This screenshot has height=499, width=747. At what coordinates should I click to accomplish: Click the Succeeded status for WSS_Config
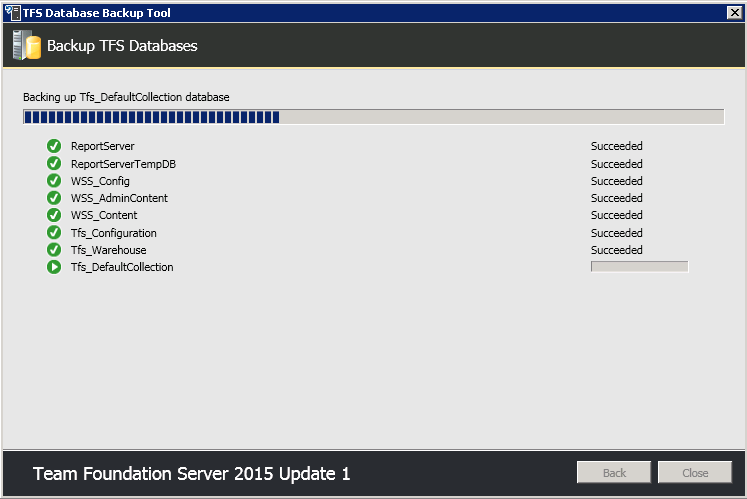616,181
